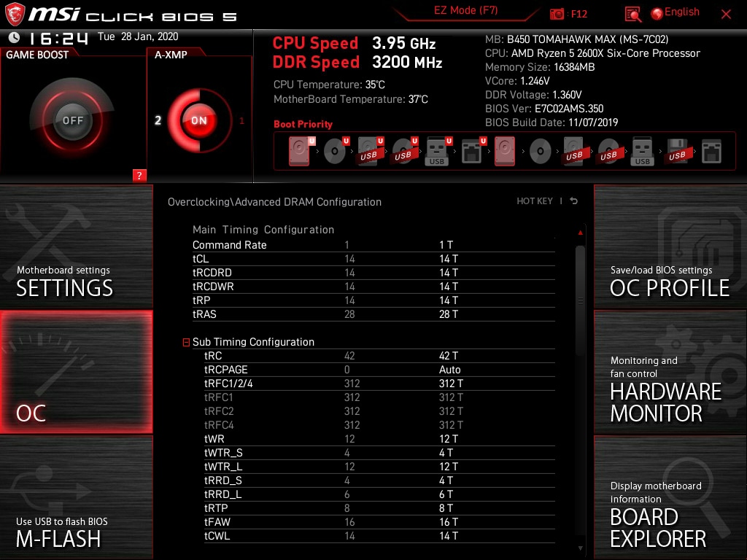Select the legacy CD/DVD boot icon

541,152
